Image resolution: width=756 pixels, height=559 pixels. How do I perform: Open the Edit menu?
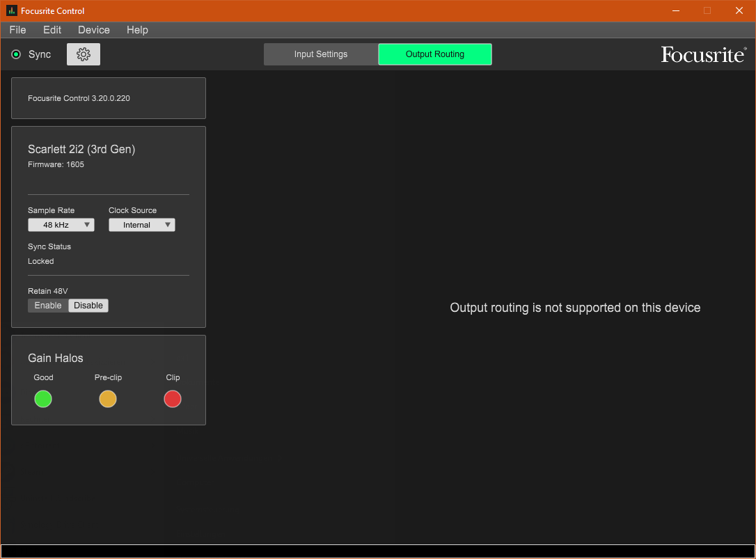click(52, 30)
